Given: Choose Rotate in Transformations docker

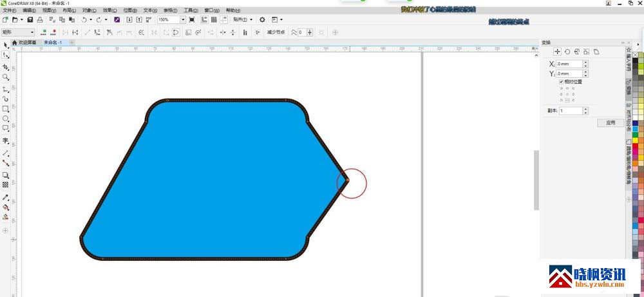Looking at the screenshot, I should coord(567,52).
